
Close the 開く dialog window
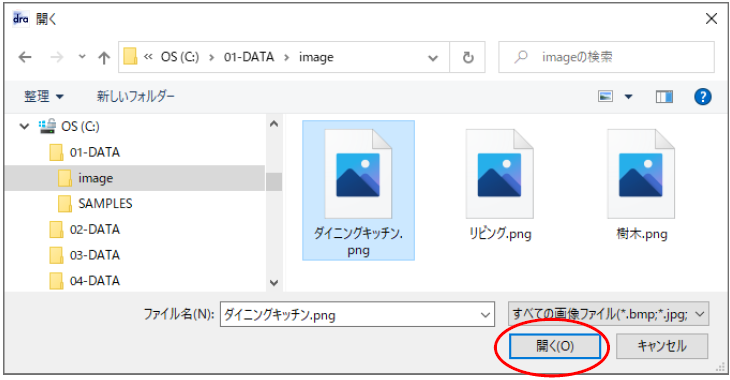[x=711, y=19]
